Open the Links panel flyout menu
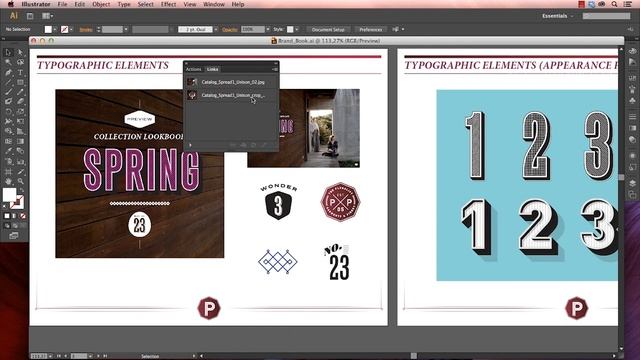The image size is (640, 360). (275, 69)
